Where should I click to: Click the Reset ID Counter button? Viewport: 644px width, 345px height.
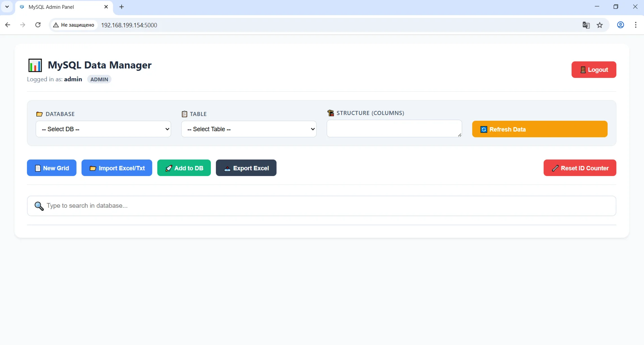pyautogui.click(x=580, y=168)
